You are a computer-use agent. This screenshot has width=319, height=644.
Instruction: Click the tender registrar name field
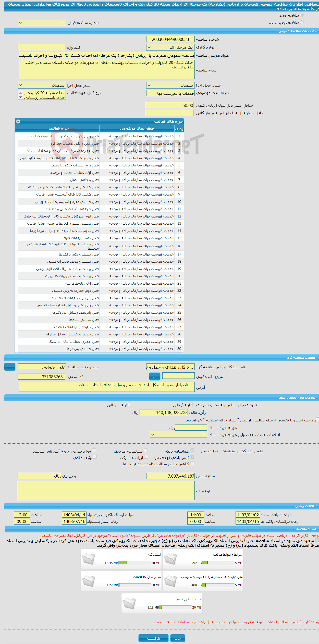coord(42,367)
